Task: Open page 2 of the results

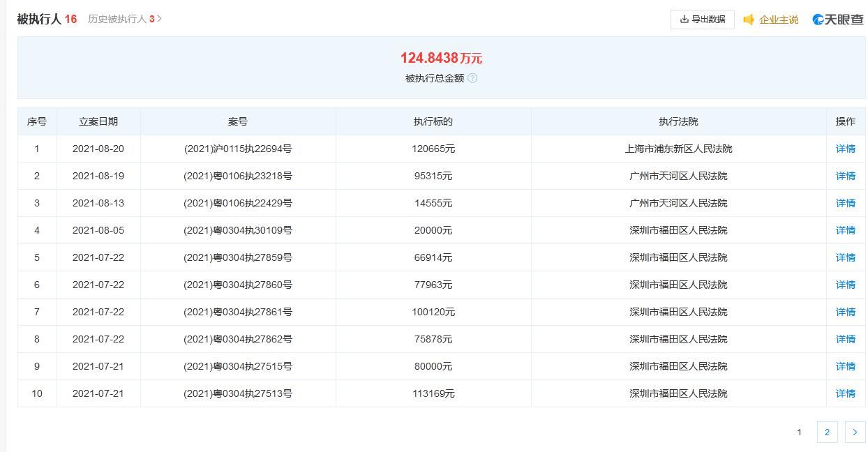Action: tap(827, 432)
